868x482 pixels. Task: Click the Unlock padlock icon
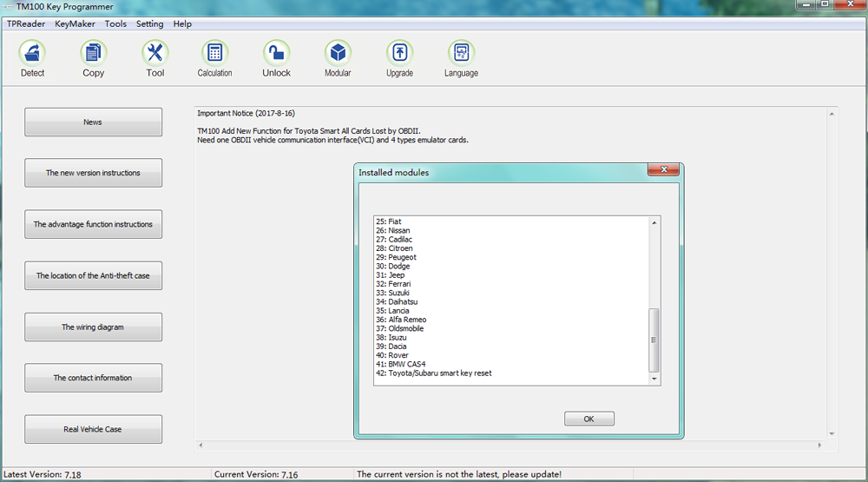(x=276, y=58)
